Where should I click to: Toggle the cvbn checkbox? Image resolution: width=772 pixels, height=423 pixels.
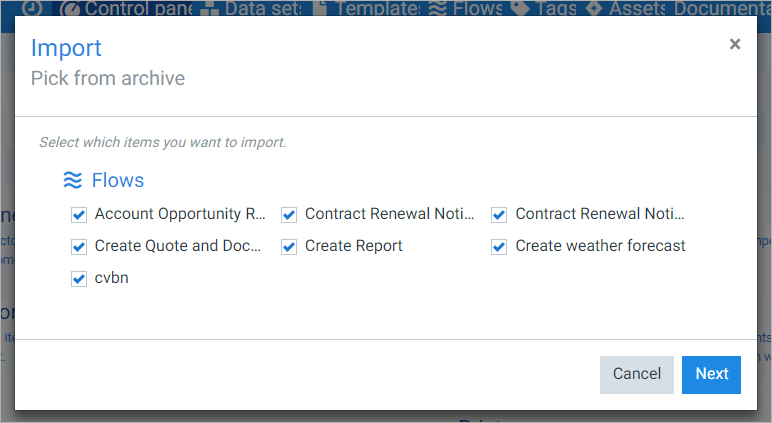(79, 279)
